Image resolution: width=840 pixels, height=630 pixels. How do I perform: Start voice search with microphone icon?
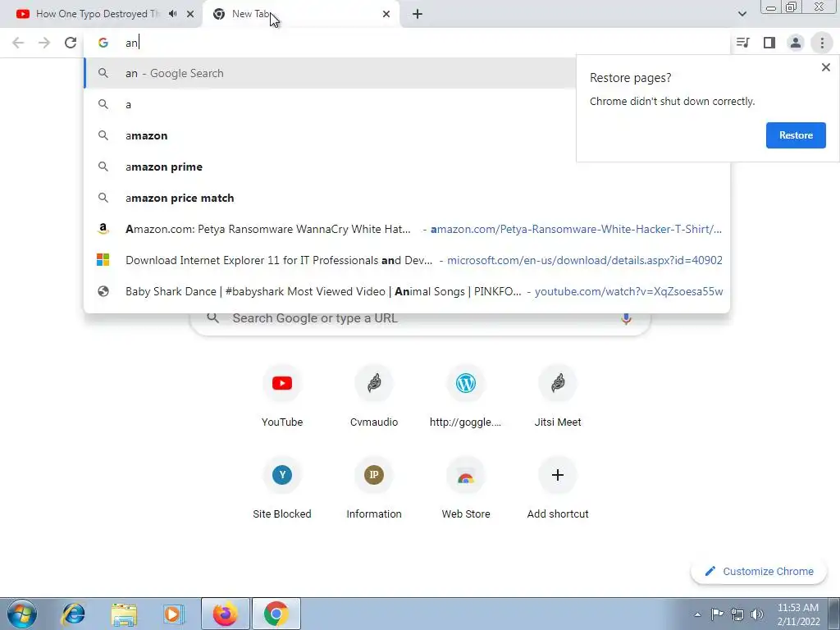click(626, 318)
